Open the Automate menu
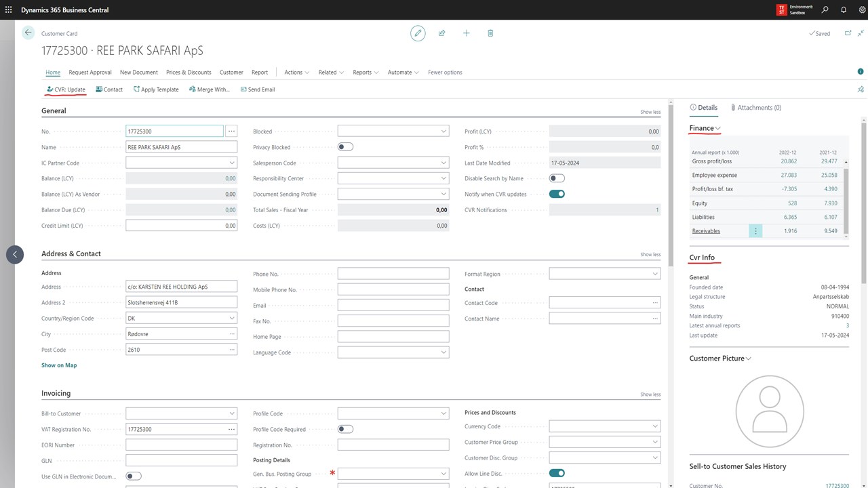868x488 pixels. (403, 73)
